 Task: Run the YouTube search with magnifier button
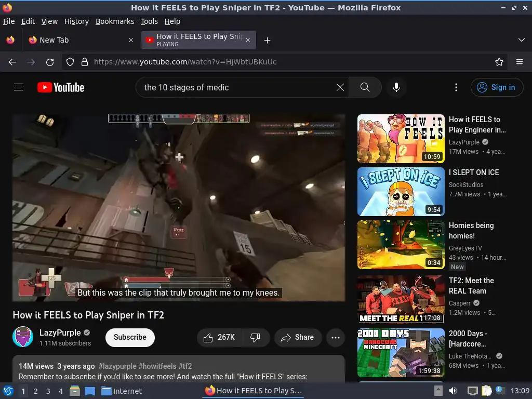tap(365, 87)
